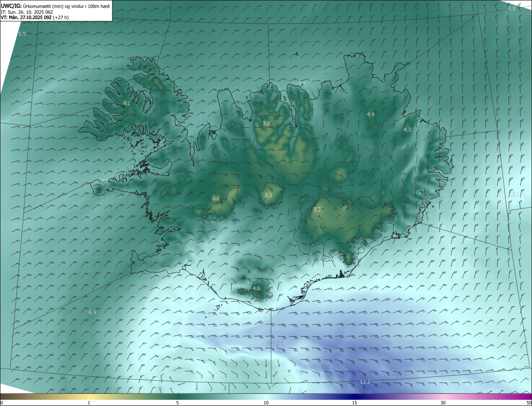532x406 pixels.
Task: Click the 'UWC/IG: Úrkomumætti' title line
Action: pyautogui.click(x=55, y=6)
